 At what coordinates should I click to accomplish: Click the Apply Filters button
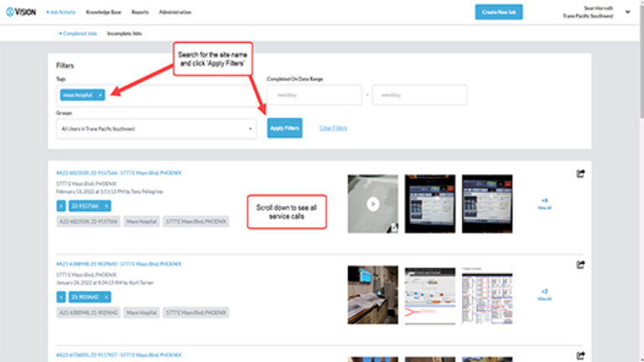(x=284, y=128)
